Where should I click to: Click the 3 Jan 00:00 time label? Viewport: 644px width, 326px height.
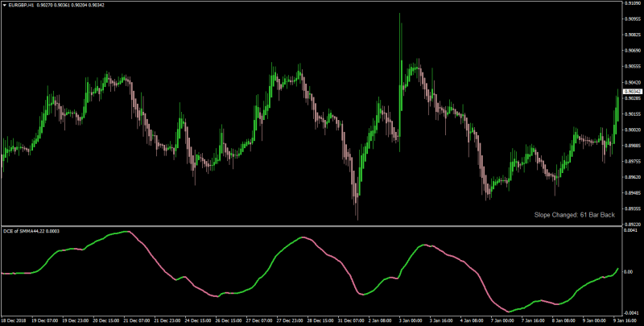click(x=412, y=319)
